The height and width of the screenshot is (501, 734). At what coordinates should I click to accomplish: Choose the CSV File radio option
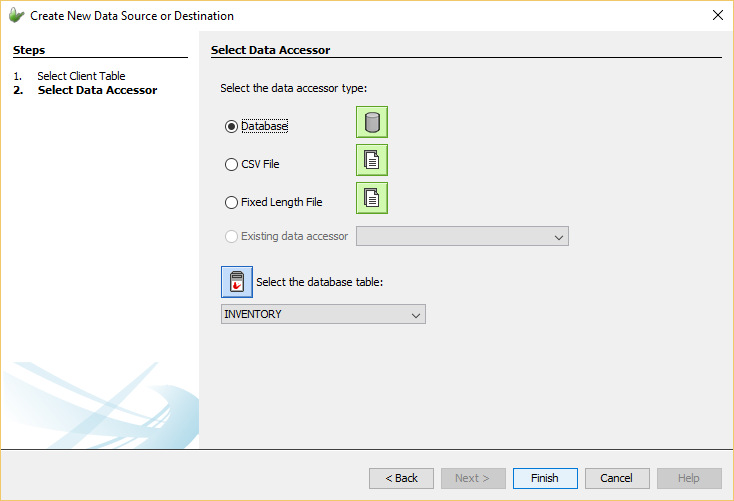pyautogui.click(x=232, y=164)
